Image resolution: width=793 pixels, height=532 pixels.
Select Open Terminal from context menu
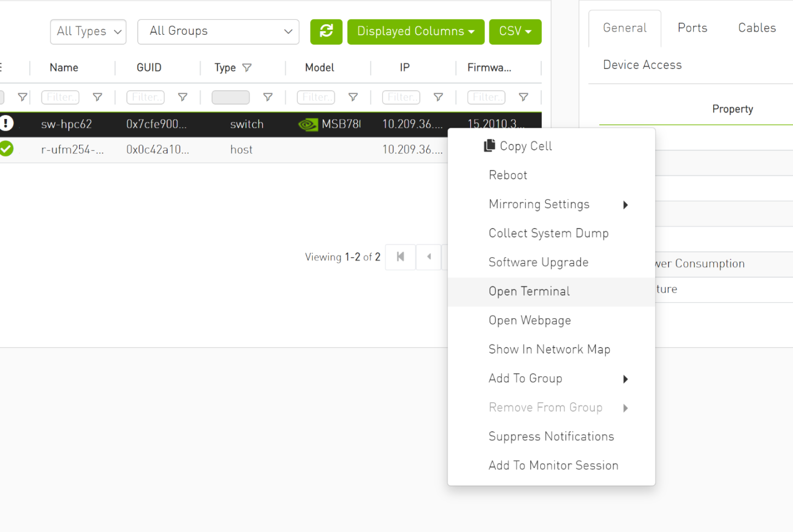pyautogui.click(x=529, y=291)
